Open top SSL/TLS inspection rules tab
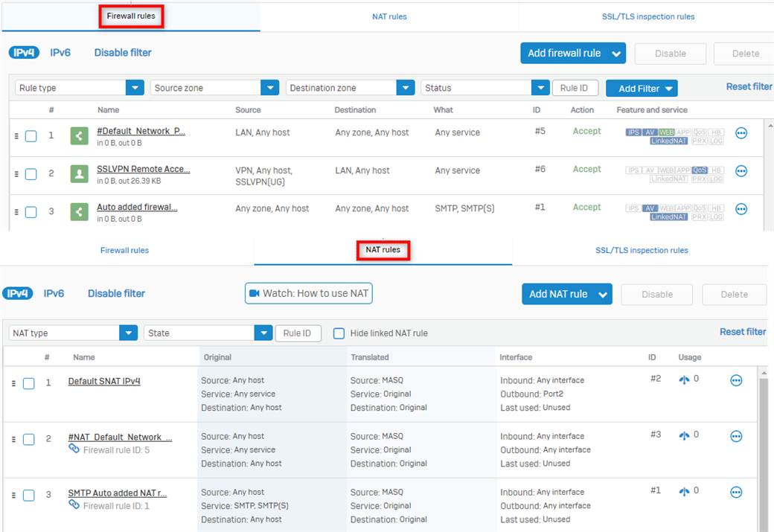Image resolution: width=774 pixels, height=532 pixels. (648, 17)
